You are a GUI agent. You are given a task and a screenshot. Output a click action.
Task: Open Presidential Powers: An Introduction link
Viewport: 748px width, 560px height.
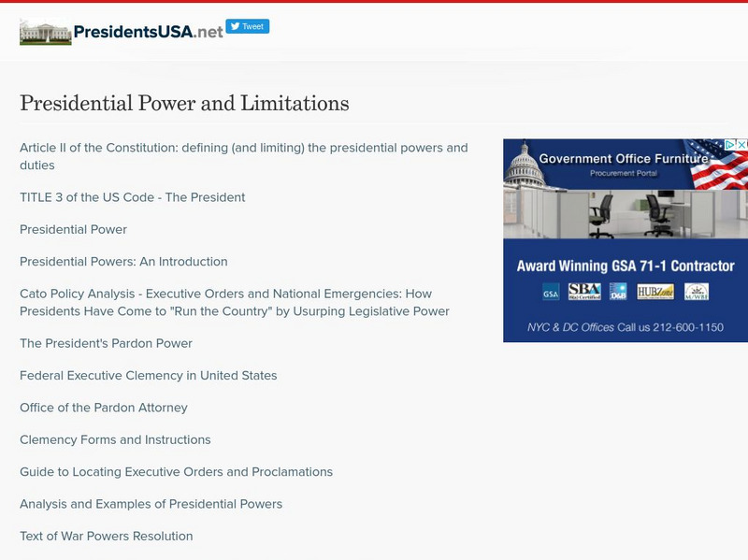123,262
